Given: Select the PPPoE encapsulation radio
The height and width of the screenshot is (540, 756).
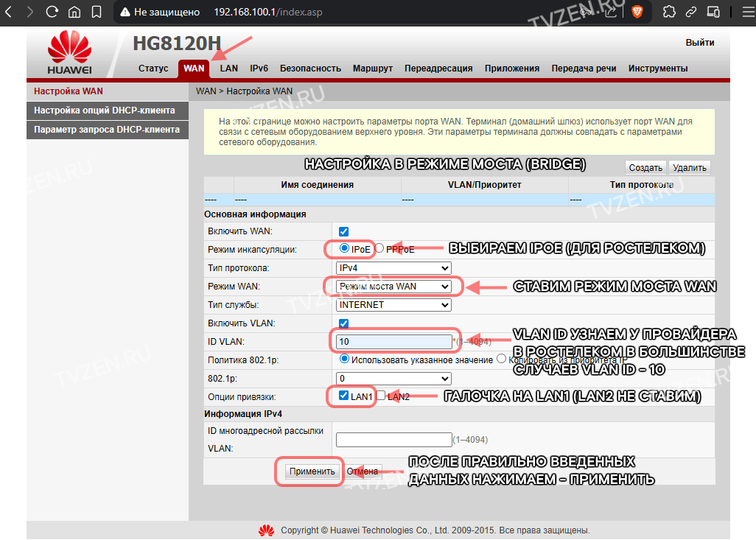Looking at the screenshot, I should [x=379, y=248].
